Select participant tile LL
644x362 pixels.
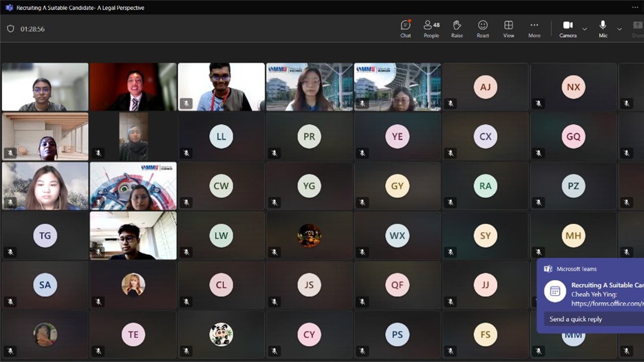coord(221,136)
